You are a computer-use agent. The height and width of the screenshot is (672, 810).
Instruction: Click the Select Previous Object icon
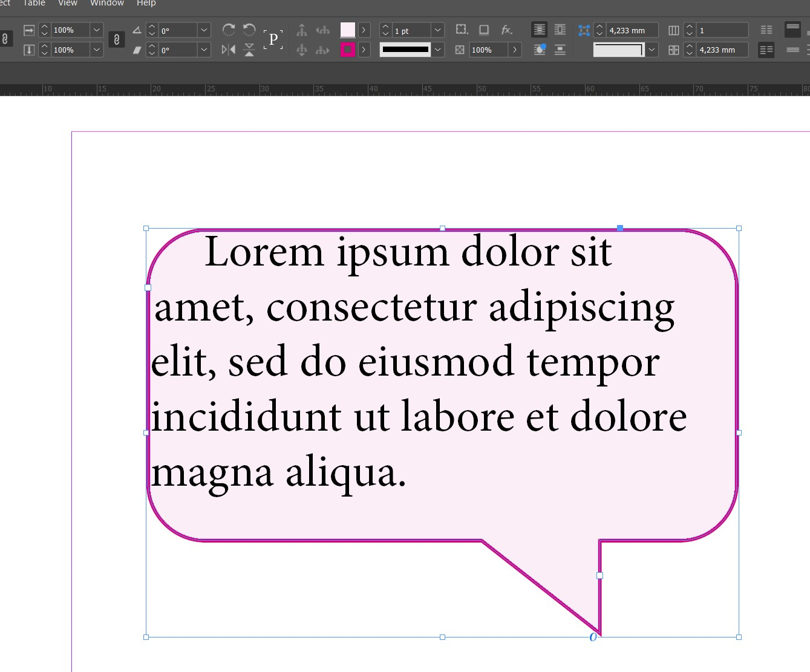[x=323, y=30]
